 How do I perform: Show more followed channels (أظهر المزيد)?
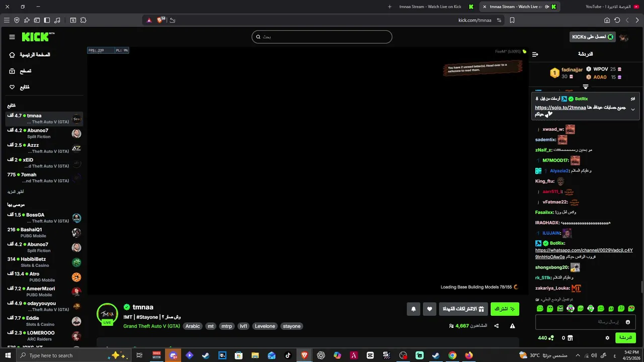click(x=16, y=192)
